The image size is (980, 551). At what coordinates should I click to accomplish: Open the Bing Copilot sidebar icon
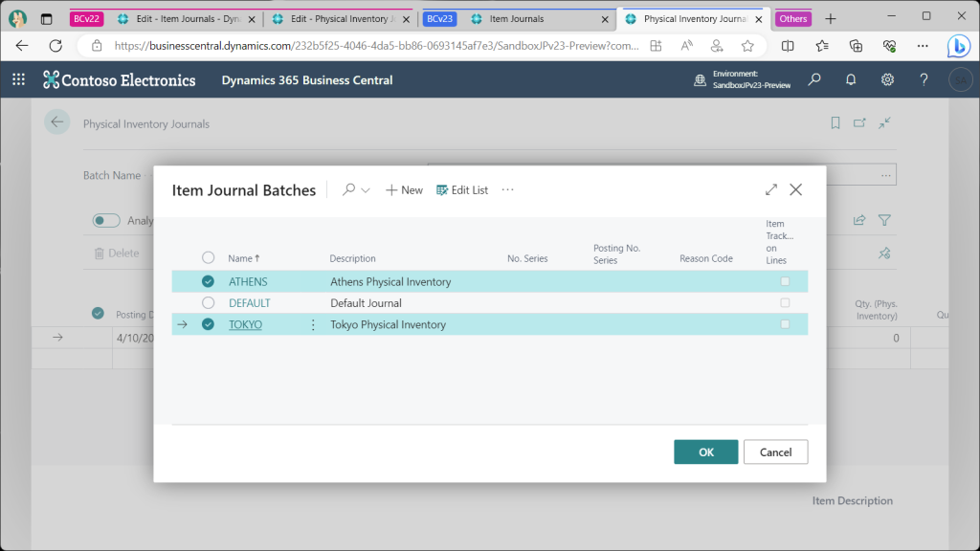(958, 46)
